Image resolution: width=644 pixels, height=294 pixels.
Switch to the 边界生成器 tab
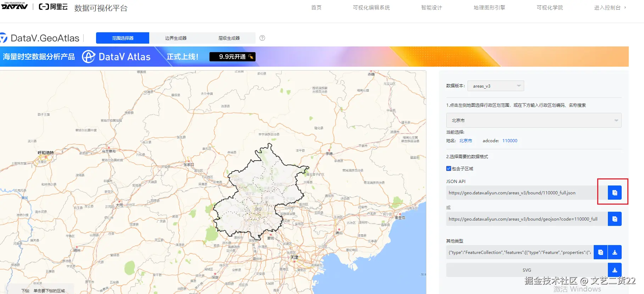click(176, 38)
